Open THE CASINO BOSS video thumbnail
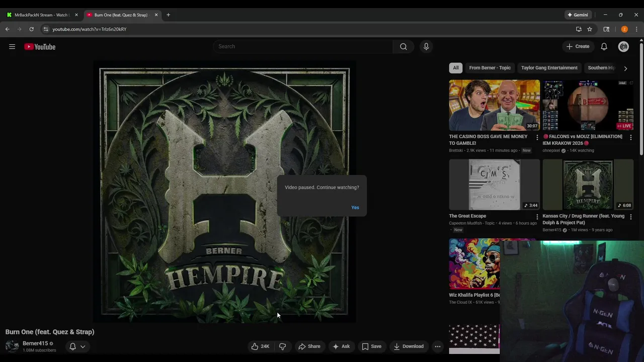The image size is (644, 362). tap(494, 105)
